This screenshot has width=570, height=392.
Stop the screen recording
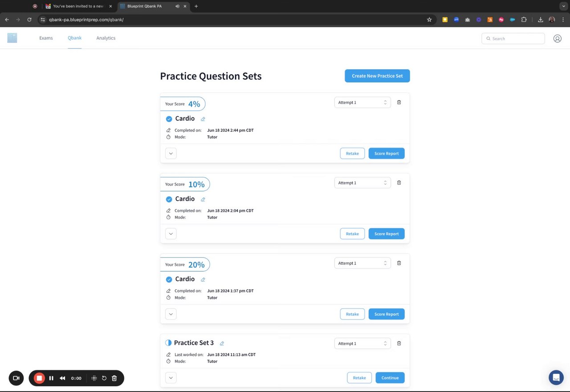pos(39,378)
